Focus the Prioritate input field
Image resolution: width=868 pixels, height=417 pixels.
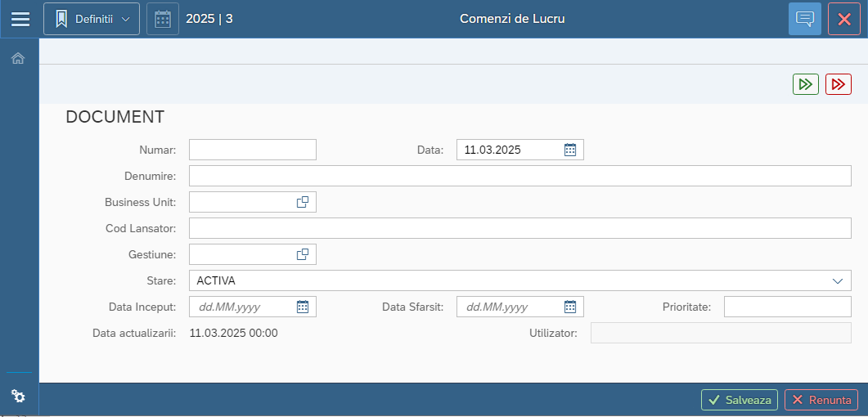point(788,307)
